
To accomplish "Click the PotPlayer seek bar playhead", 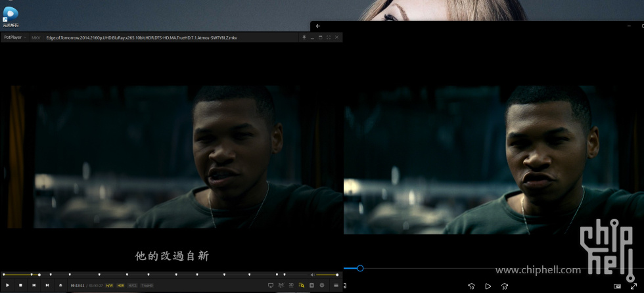I will point(39,275).
